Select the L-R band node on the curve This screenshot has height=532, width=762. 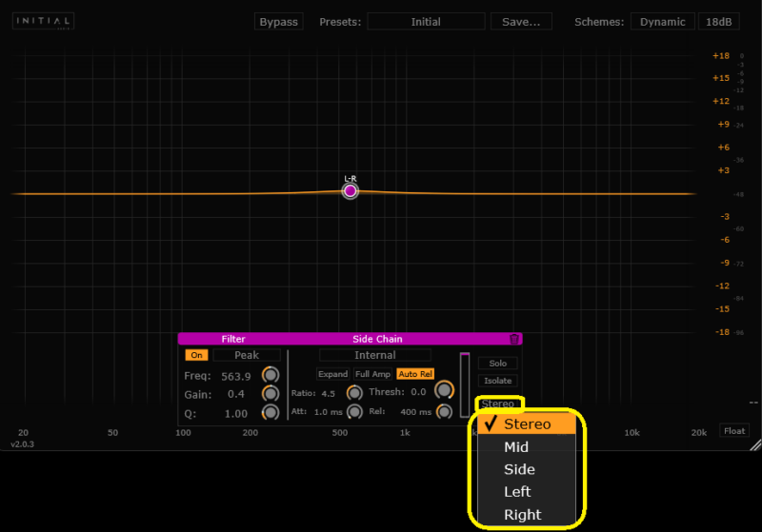click(351, 190)
